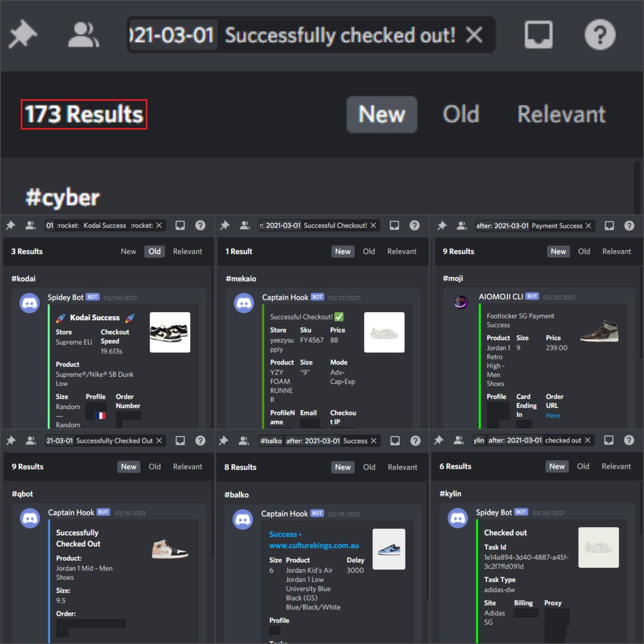This screenshot has height=644, width=644.
Task: Open inbox in the mekaio panel
Action: pos(394,225)
